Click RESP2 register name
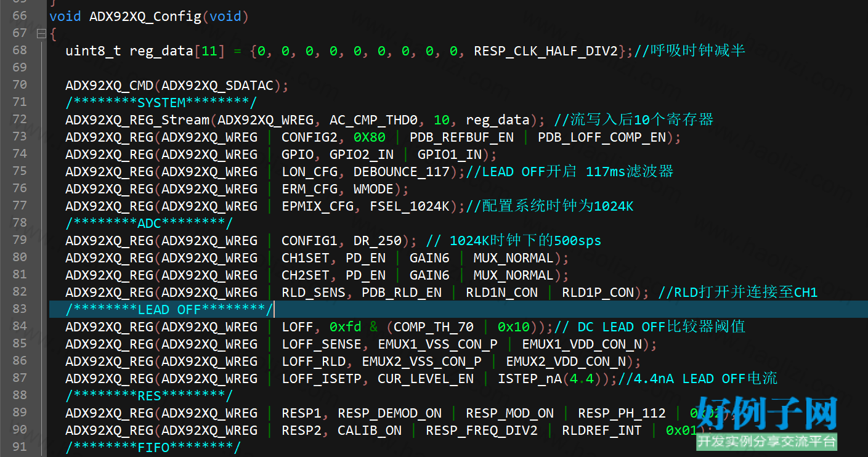The height and width of the screenshot is (457, 868). point(301,430)
